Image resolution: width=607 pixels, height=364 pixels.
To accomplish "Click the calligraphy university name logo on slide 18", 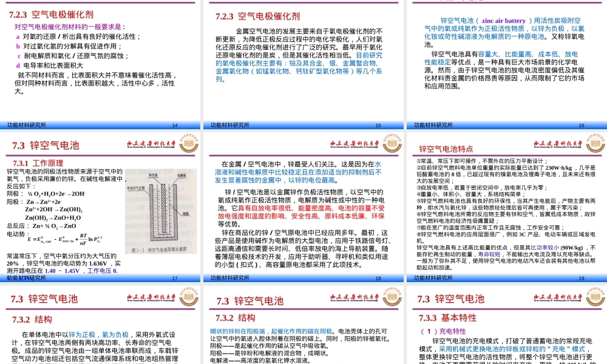I will tap(354, 144).
